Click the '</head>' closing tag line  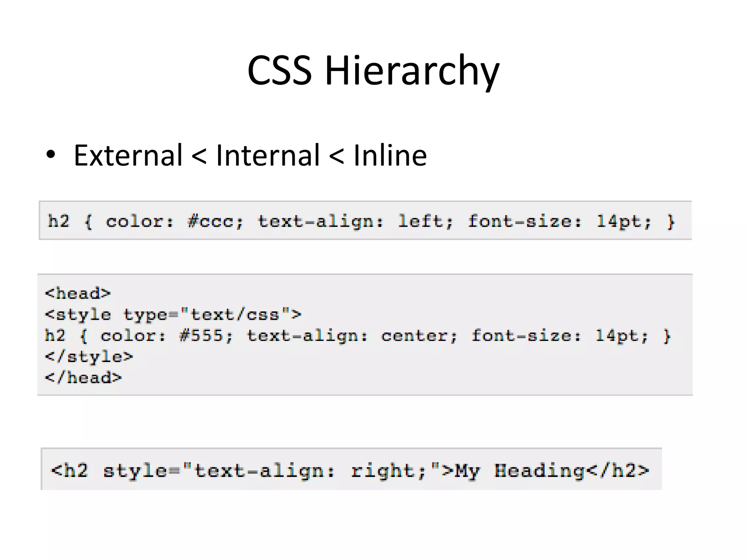(x=83, y=378)
